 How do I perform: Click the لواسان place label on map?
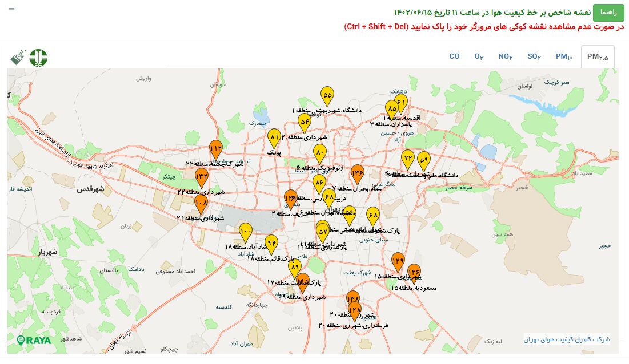pos(524,86)
